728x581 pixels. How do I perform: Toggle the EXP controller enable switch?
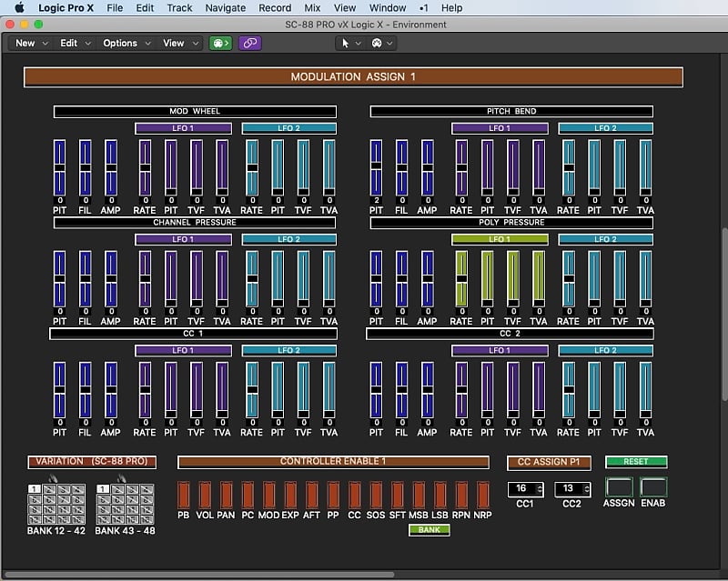tap(290, 496)
